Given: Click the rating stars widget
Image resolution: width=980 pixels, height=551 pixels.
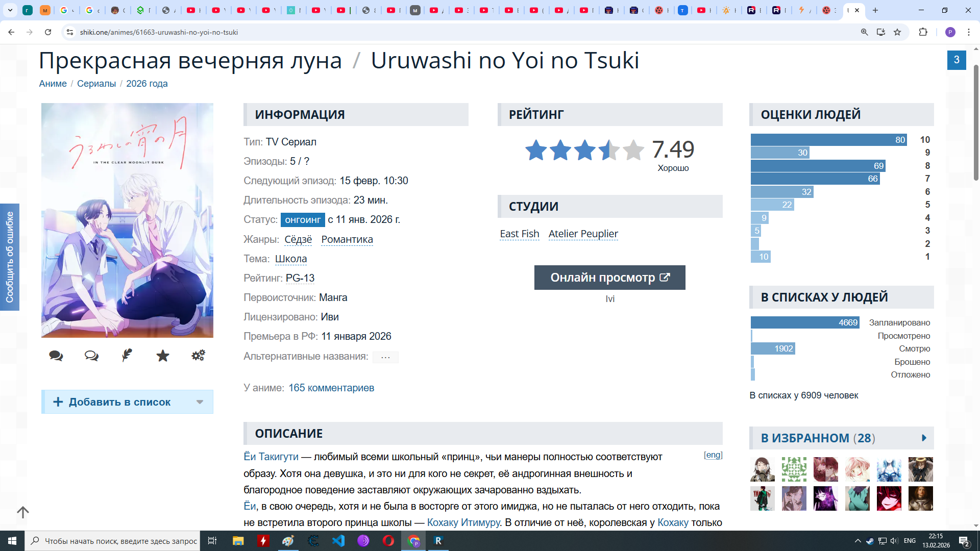Looking at the screenshot, I should pos(584,150).
